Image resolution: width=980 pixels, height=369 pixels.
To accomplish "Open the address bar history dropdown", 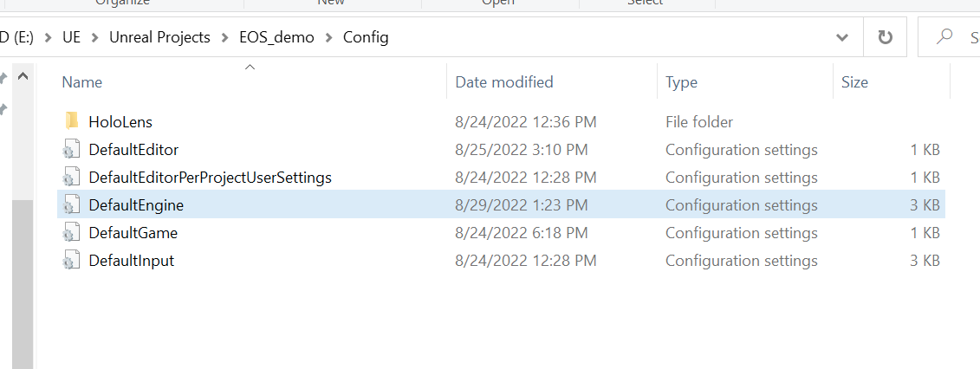I will [x=842, y=37].
